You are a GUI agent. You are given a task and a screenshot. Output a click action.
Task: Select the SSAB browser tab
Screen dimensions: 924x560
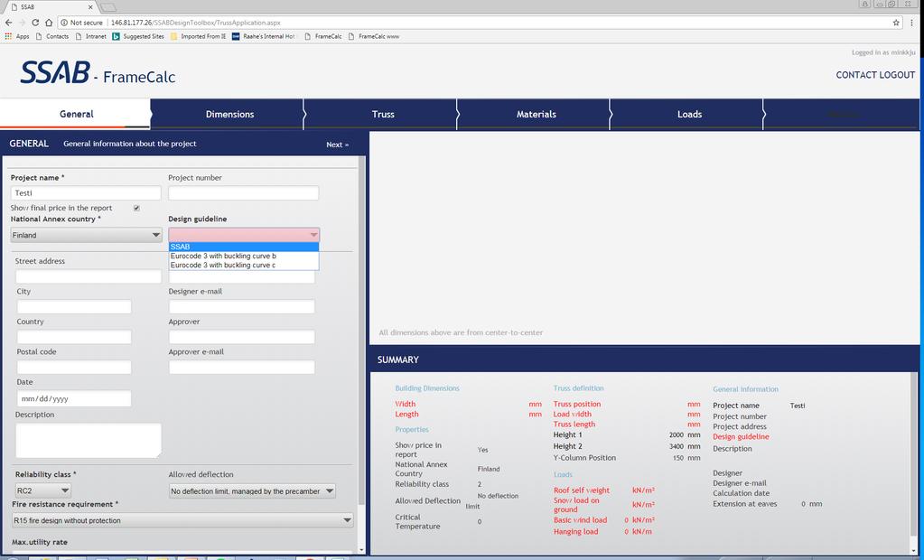[50, 7]
